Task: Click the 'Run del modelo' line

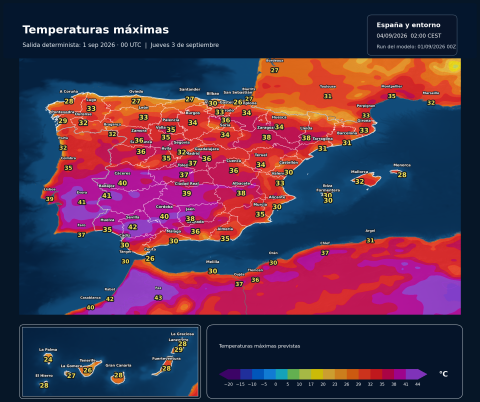Action: pos(416,47)
